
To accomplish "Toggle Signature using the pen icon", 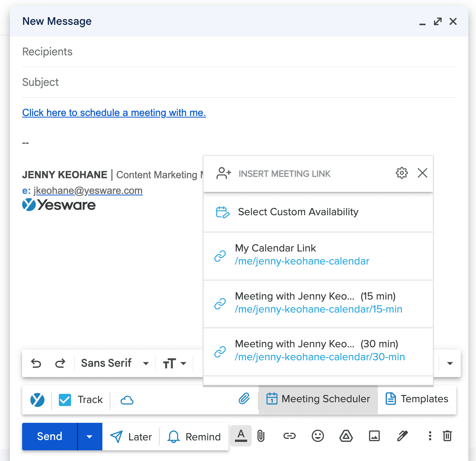I will [x=402, y=436].
